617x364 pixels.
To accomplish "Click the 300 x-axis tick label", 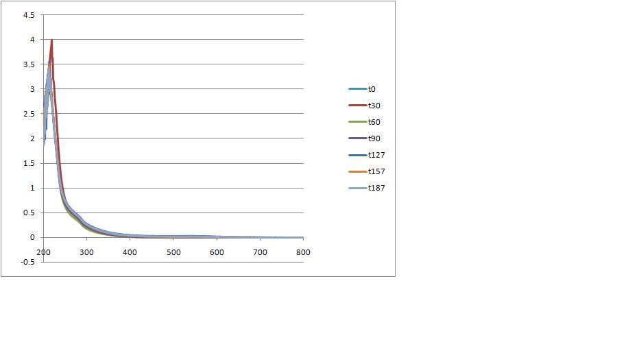I will tap(86, 252).
